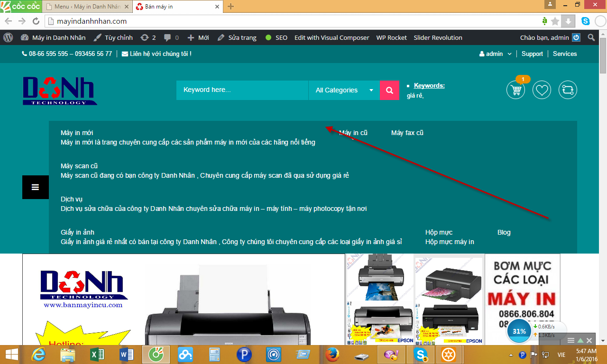Click the Skype extension icon in browser
The width and height of the screenshot is (607, 364).
coord(586,21)
